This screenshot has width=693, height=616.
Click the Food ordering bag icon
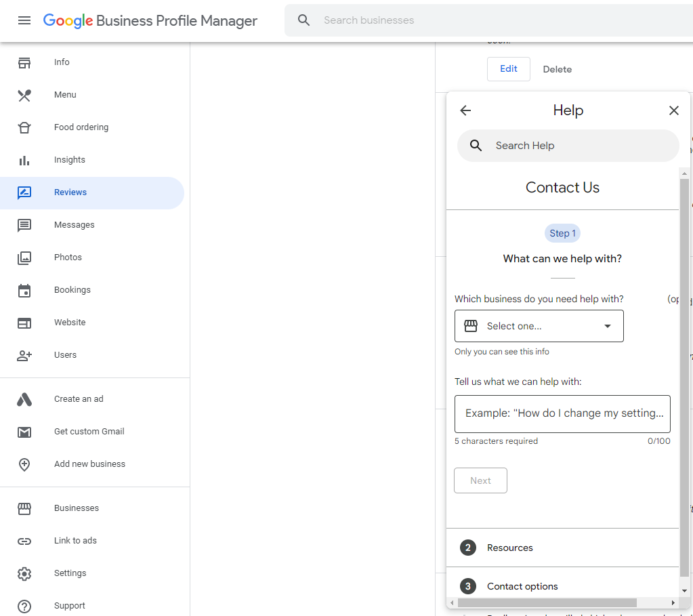pos(24,127)
